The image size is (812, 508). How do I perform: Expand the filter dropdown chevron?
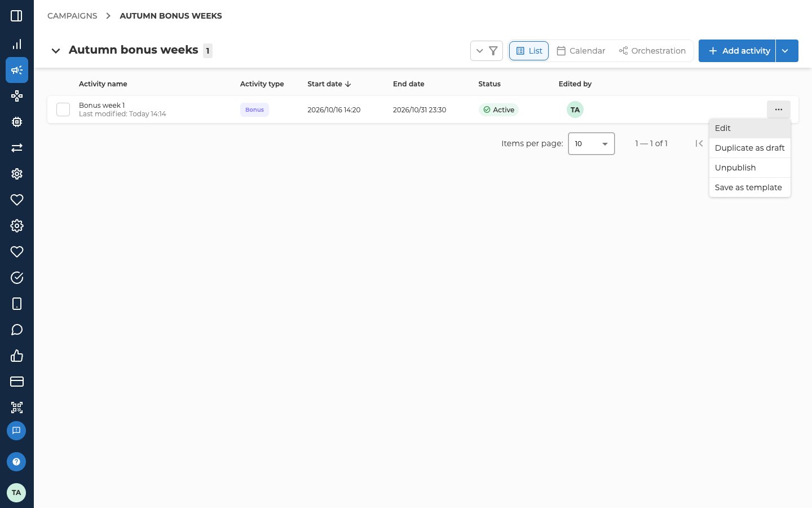tap(480, 51)
